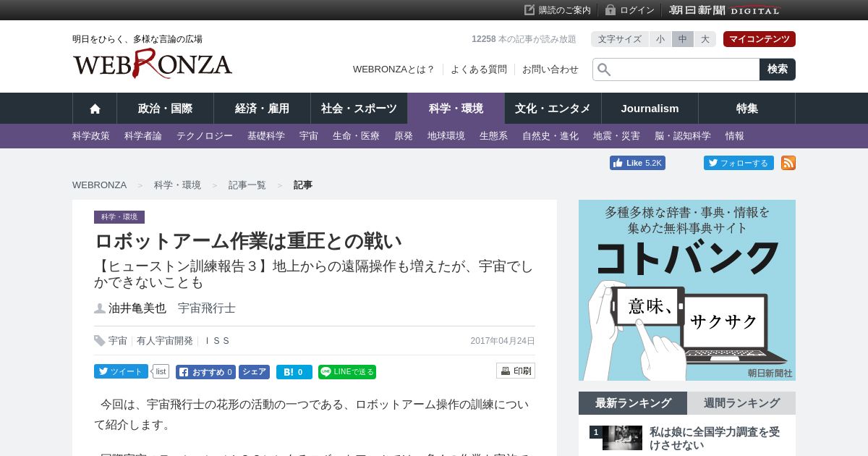Open 購読のご案内 subscription info
Screen dimensions: 868x456
click(558, 10)
